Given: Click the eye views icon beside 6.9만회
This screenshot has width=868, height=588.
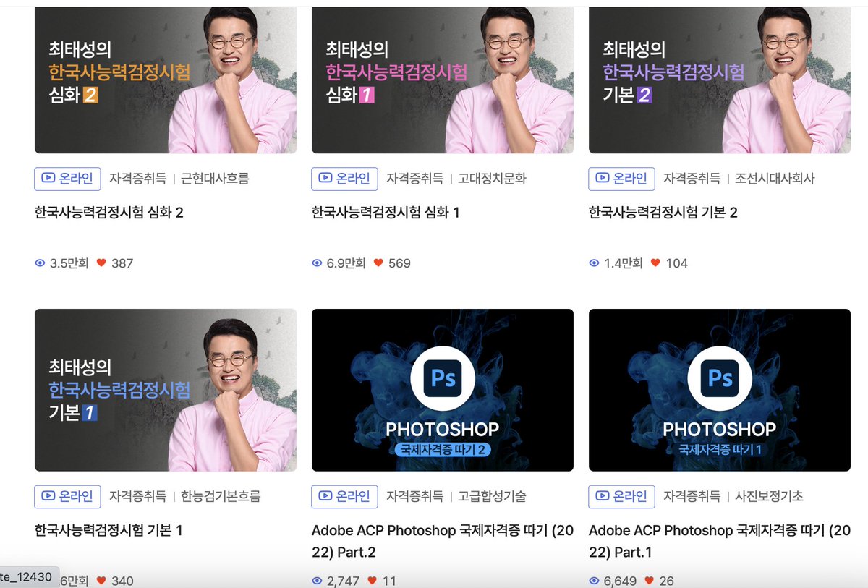Looking at the screenshot, I should point(317,263).
